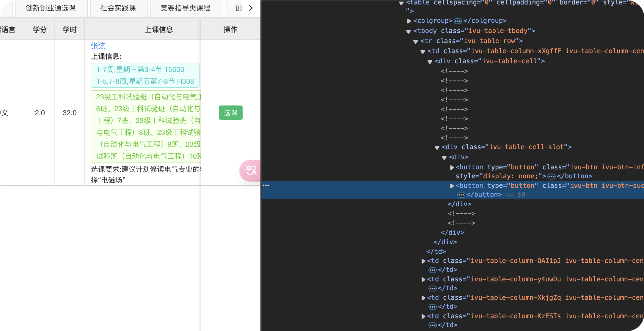Viewport: 644px width, 331px height.
Task: Click the ellipsis beside the highlighted button row
Action: pos(266,185)
